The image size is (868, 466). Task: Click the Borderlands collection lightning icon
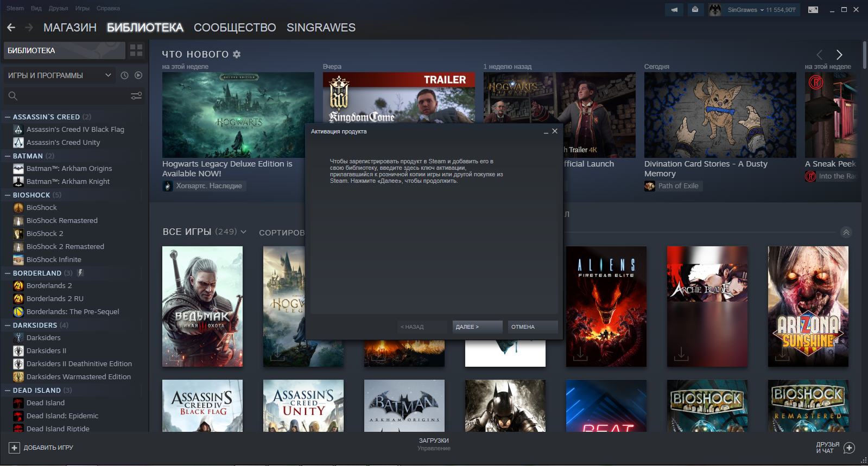(x=80, y=273)
